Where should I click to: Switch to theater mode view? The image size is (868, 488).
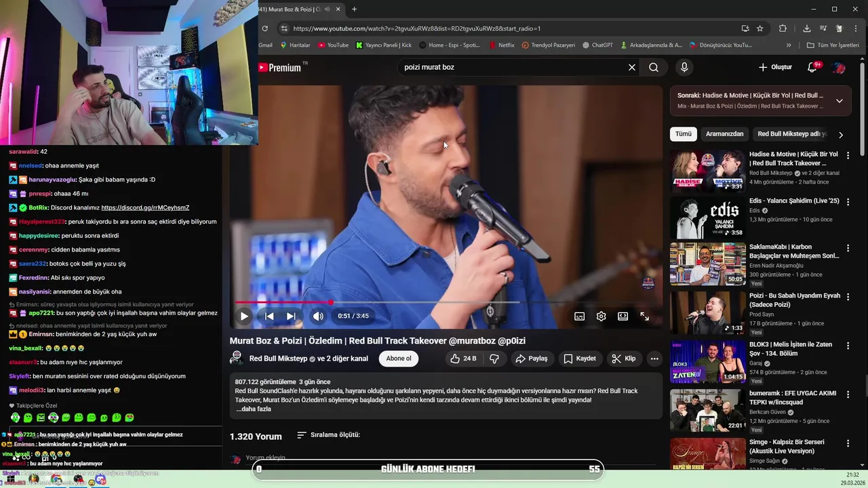coord(623,316)
